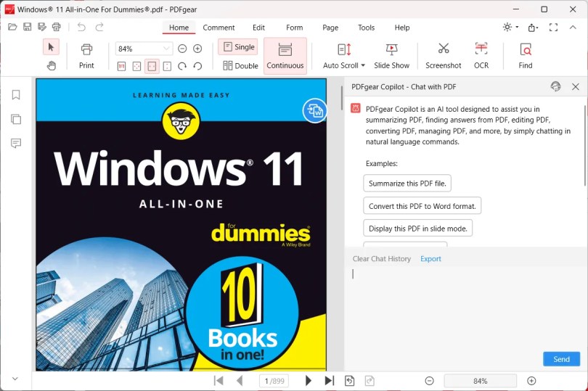Open the Home tab
588x391 pixels.
click(179, 28)
